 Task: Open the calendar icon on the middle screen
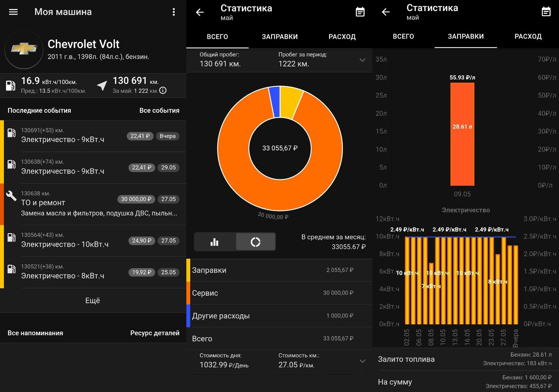[x=360, y=12]
